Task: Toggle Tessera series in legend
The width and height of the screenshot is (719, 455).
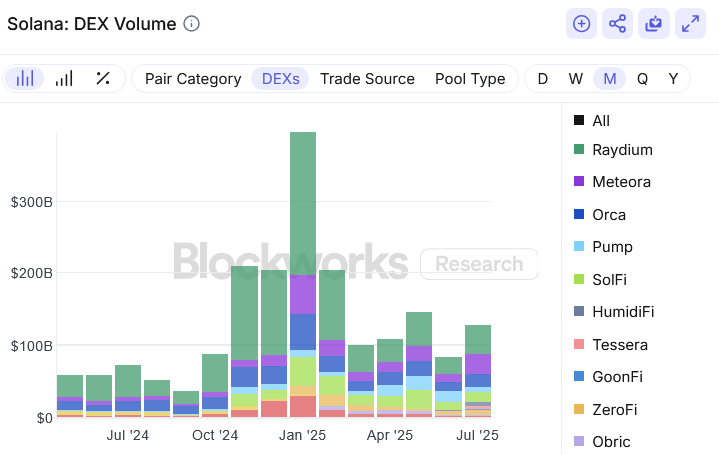Action: tap(611, 344)
